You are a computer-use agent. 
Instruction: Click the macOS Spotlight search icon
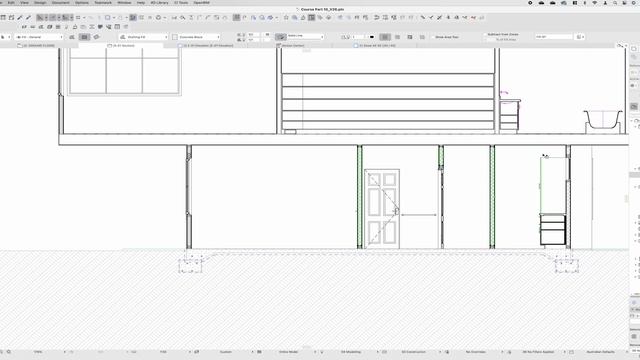click(x=615, y=3)
